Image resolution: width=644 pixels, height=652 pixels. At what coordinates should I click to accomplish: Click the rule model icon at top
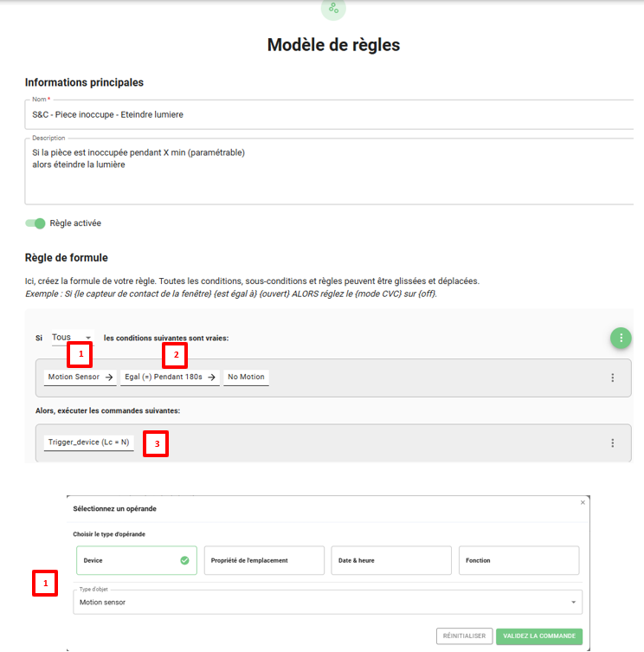pyautogui.click(x=333, y=9)
